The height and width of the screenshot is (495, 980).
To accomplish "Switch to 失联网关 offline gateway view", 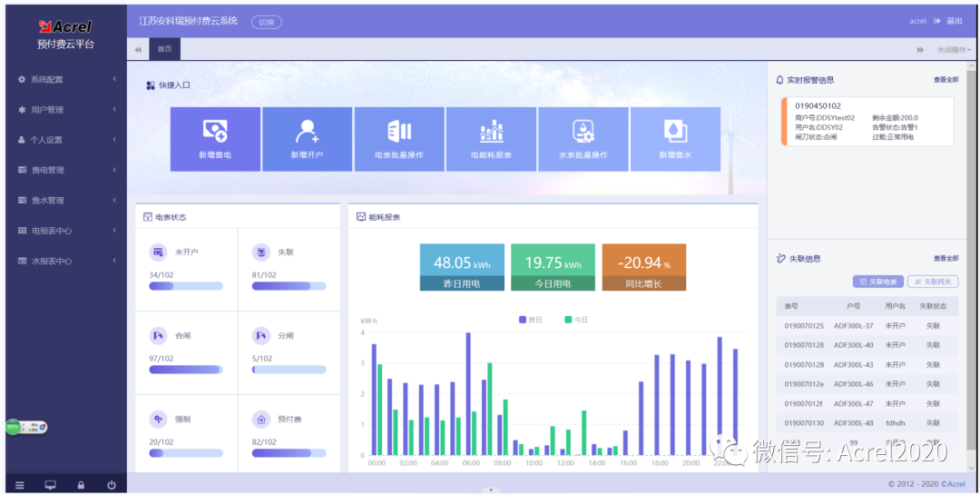I will click(x=933, y=282).
